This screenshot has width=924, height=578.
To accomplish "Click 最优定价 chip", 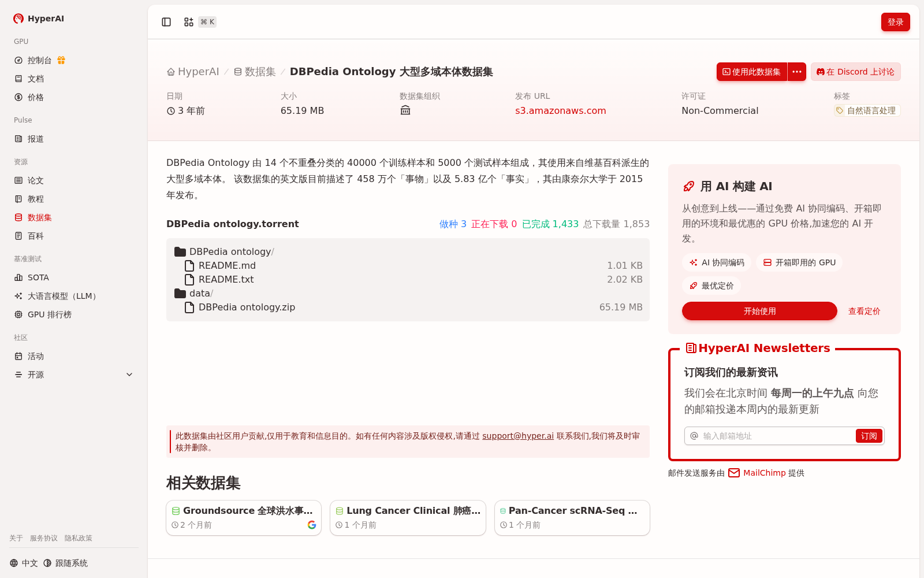I will click(711, 286).
